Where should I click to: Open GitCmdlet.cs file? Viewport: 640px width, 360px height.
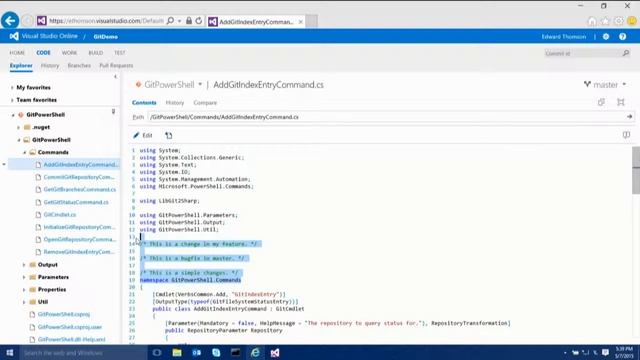pos(60,215)
